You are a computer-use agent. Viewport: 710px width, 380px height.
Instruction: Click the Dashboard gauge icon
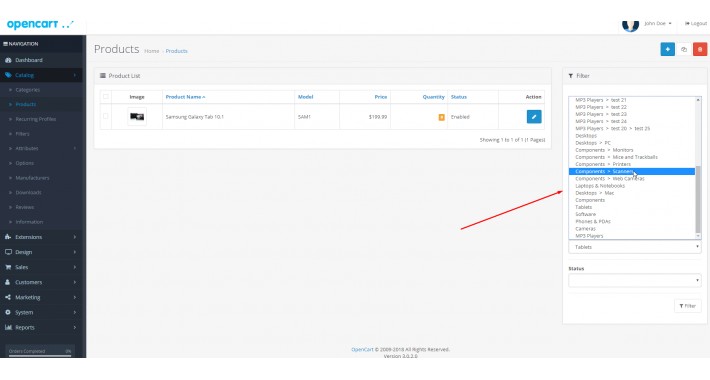point(8,60)
